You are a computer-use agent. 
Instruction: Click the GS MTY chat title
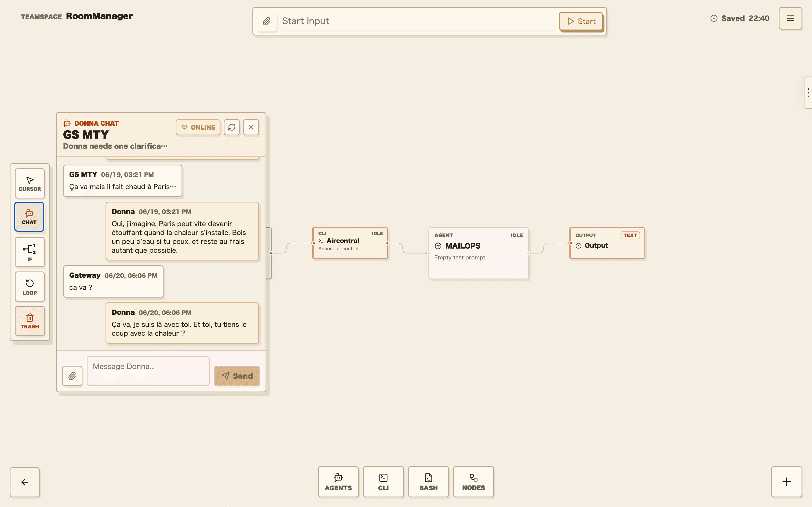coord(86,135)
